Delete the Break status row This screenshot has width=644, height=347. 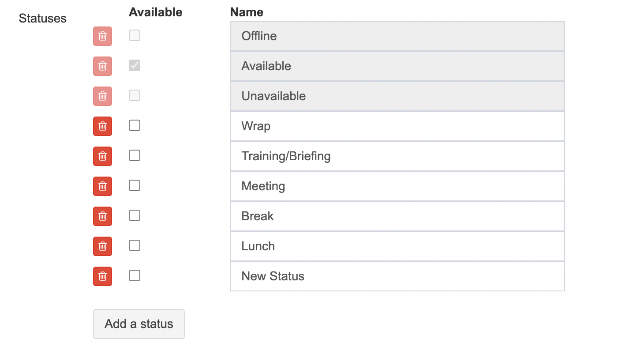102,216
